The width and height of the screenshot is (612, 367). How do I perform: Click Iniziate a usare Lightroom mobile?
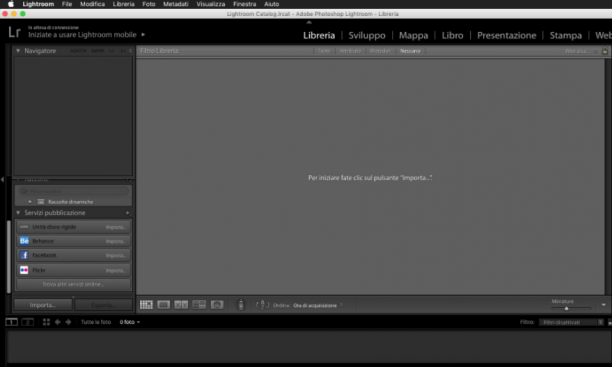coord(82,35)
